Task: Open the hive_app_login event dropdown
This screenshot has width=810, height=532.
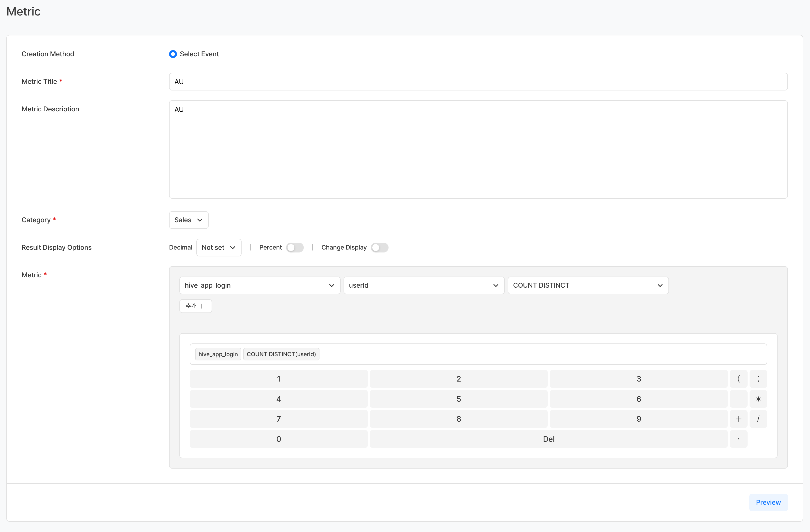Action: click(x=259, y=285)
